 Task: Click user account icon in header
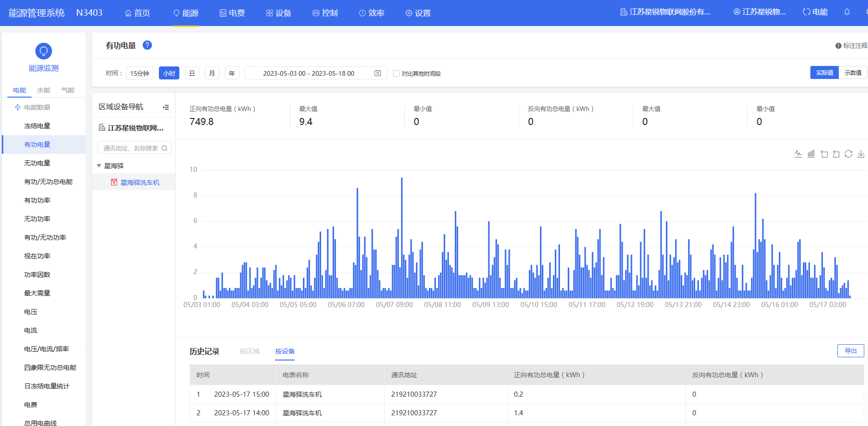pyautogui.click(x=737, y=12)
